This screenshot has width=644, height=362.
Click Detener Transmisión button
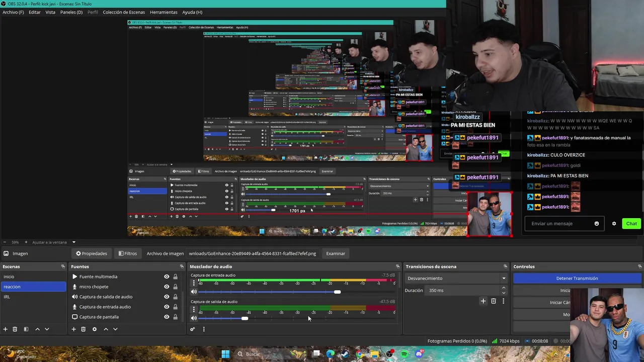click(577, 279)
